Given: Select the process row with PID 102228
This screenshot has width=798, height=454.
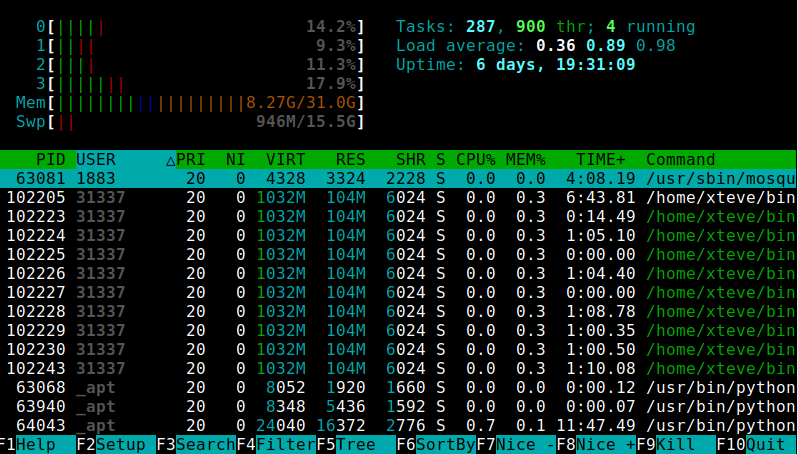Looking at the screenshot, I should [x=399, y=311].
